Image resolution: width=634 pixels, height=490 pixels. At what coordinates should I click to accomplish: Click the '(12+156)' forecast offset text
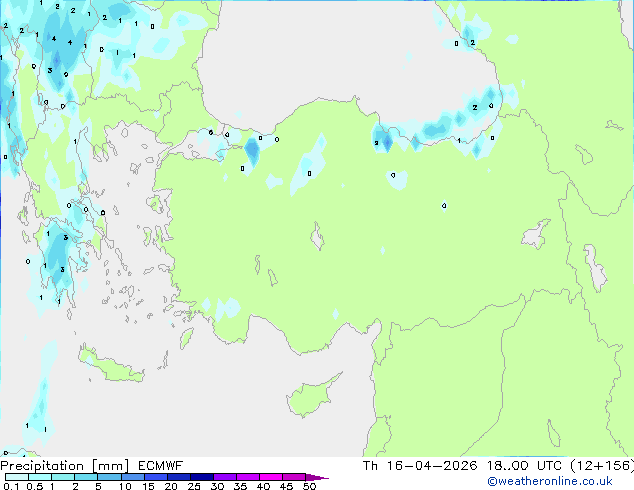click(x=602, y=466)
